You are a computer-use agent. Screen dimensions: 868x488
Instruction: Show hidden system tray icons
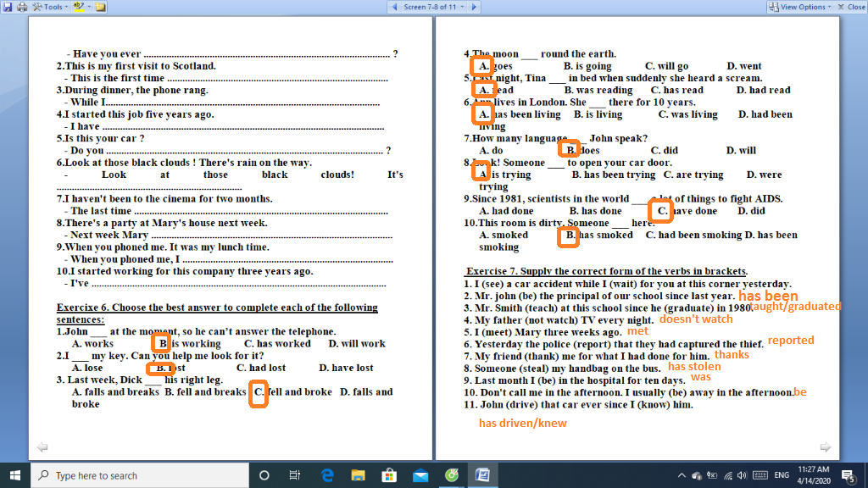click(x=682, y=475)
